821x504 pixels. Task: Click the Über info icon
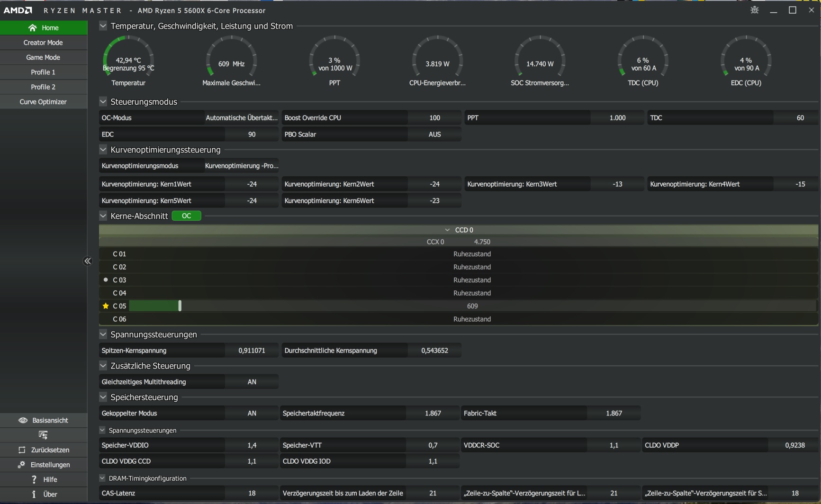click(x=34, y=494)
